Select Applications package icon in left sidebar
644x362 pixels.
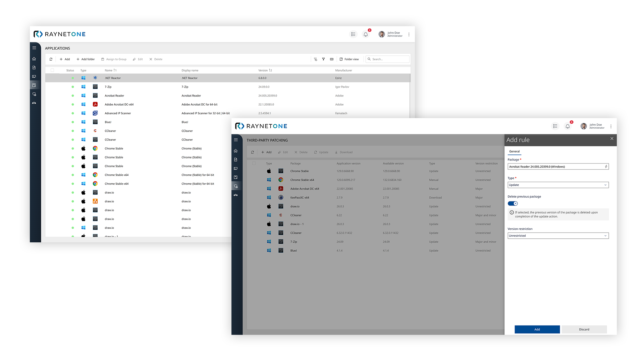click(x=34, y=85)
